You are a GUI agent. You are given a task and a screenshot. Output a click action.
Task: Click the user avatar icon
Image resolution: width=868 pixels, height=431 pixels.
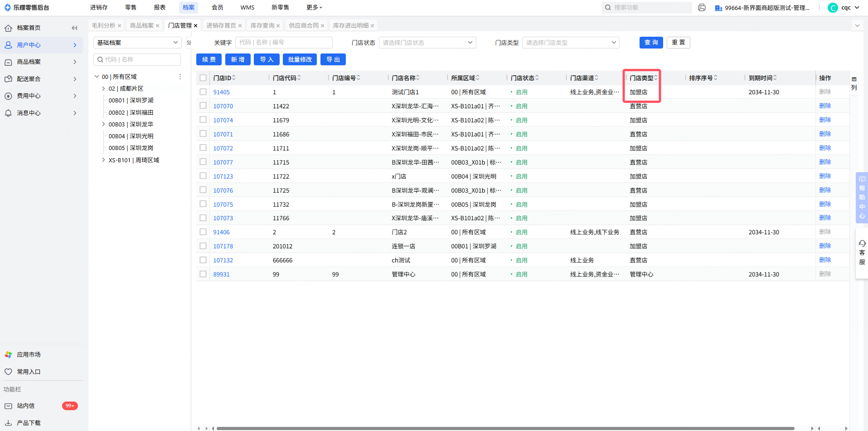click(833, 8)
